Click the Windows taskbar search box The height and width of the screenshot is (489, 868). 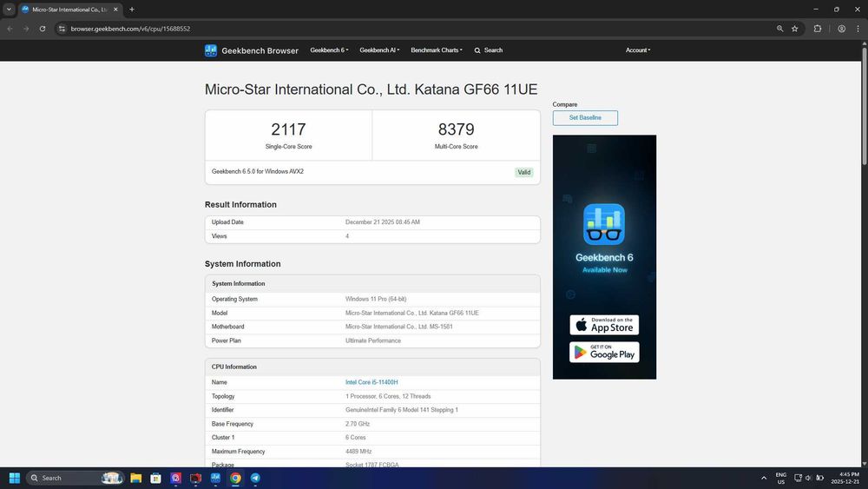pyautogui.click(x=75, y=478)
